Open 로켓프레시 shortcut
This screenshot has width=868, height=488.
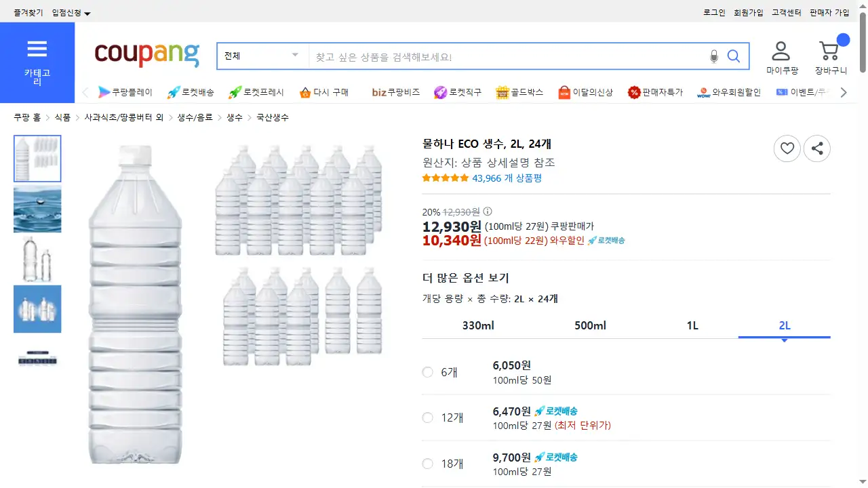(x=256, y=92)
